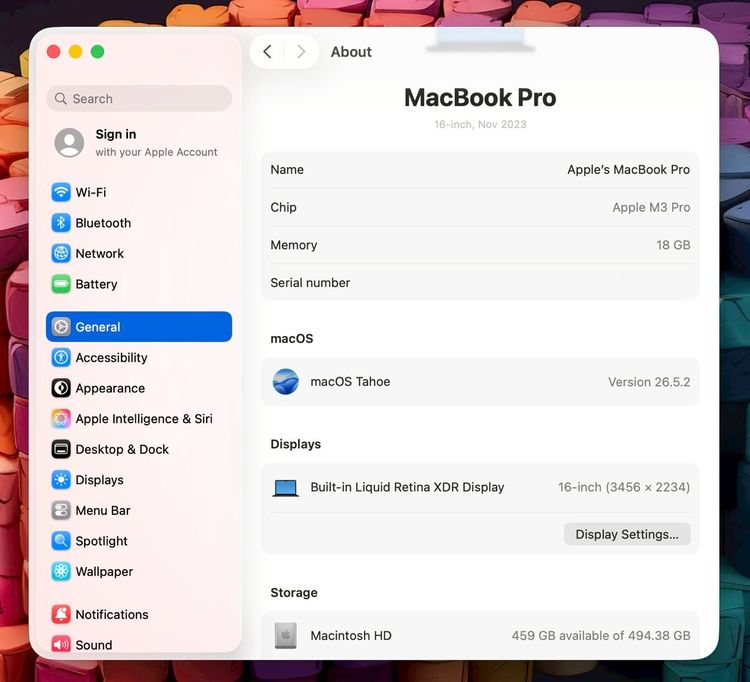
Task: Click the Apple Account avatar icon
Action: tap(69, 143)
